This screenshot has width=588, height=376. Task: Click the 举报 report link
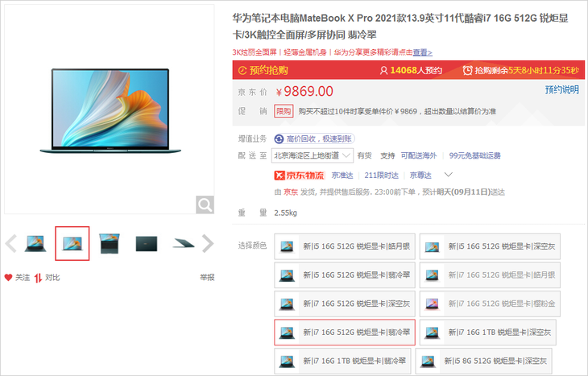click(x=207, y=278)
